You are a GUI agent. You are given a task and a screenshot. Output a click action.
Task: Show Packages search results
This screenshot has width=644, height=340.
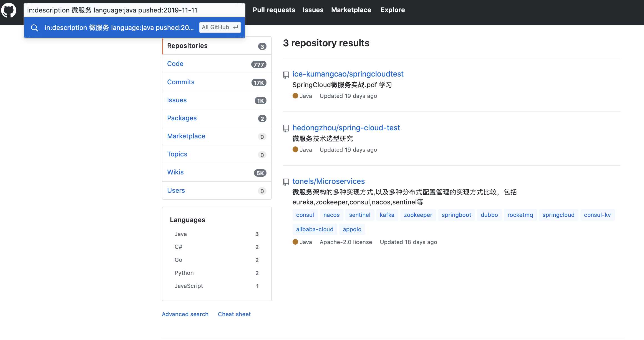pos(217,118)
